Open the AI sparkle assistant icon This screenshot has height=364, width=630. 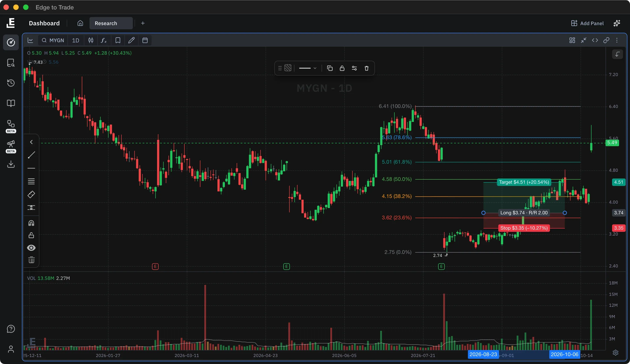(617, 23)
